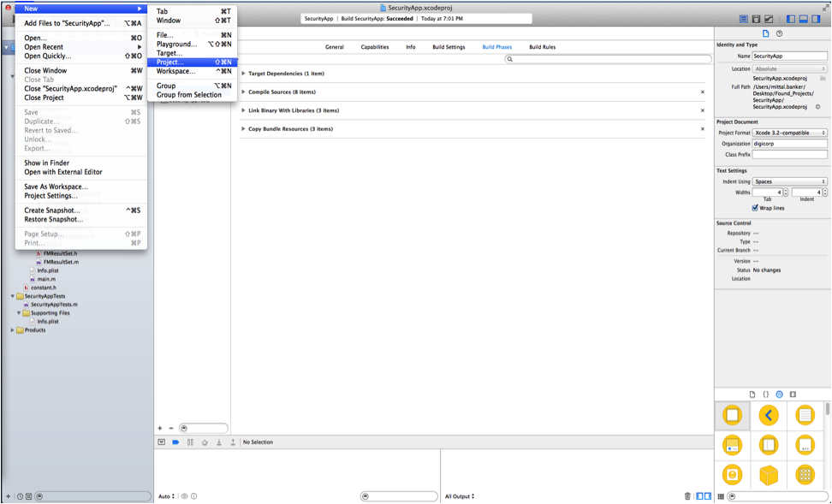Image resolution: width=832 pixels, height=504 pixels.
Task: Select the Page View Controller library object
Action: point(805,445)
